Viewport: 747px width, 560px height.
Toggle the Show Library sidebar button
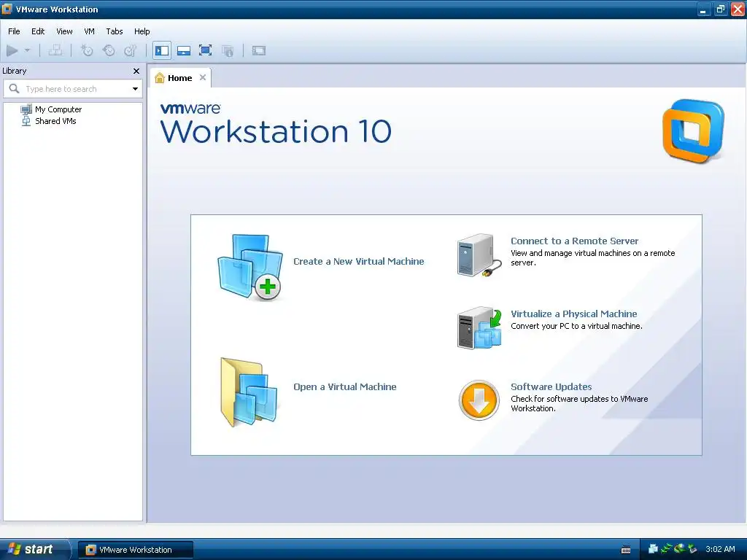pos(162,50)
